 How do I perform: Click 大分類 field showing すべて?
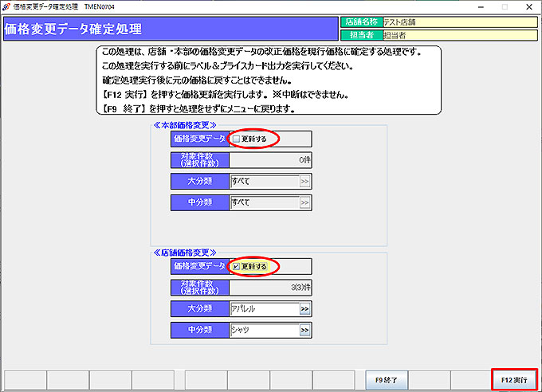click(x=265, y=182)
